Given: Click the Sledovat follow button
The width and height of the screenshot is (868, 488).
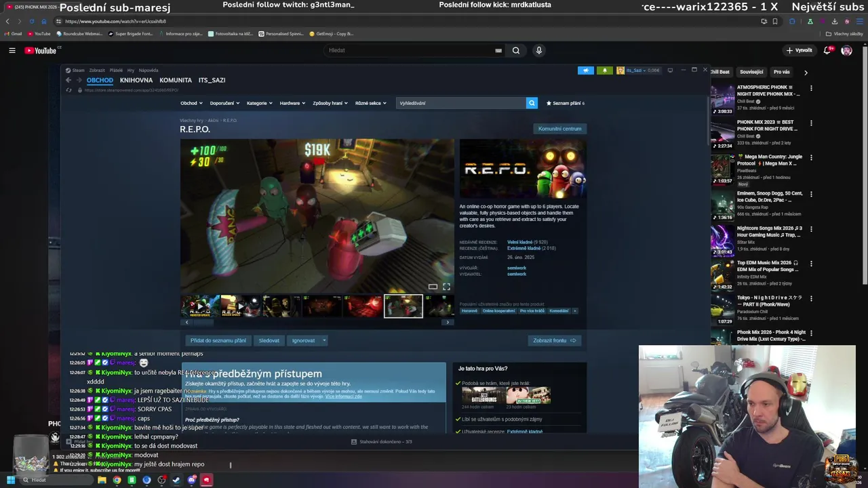Looking at the screenshot, I should 269,340.
